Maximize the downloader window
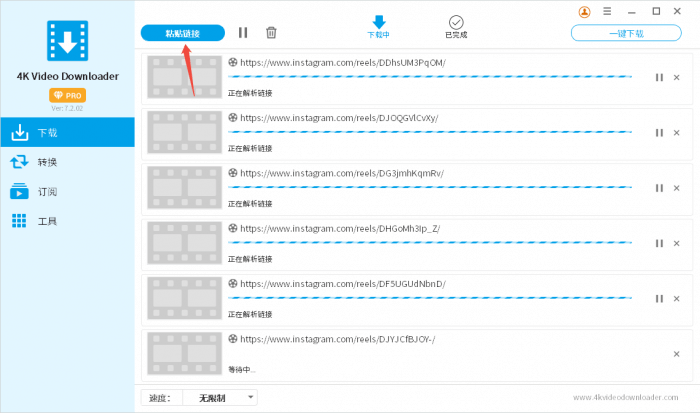The image size is (700, 413). tap(656, 11)
